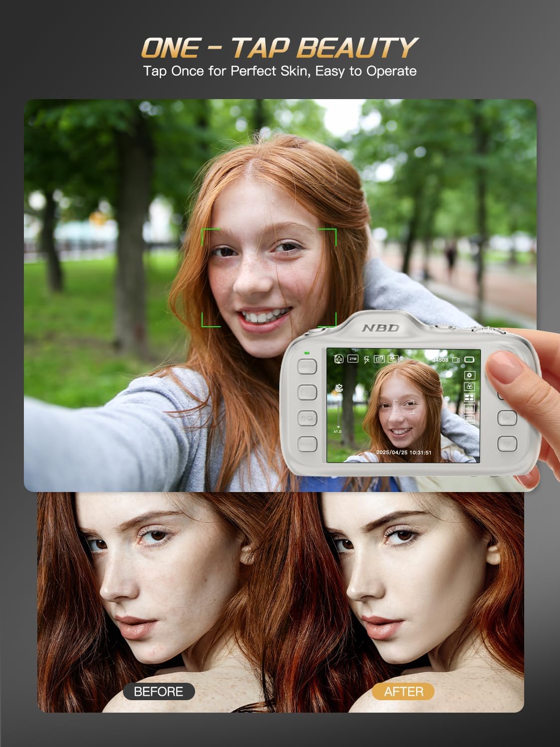Click the green LED indicator on camera

[x=307, y=353]
